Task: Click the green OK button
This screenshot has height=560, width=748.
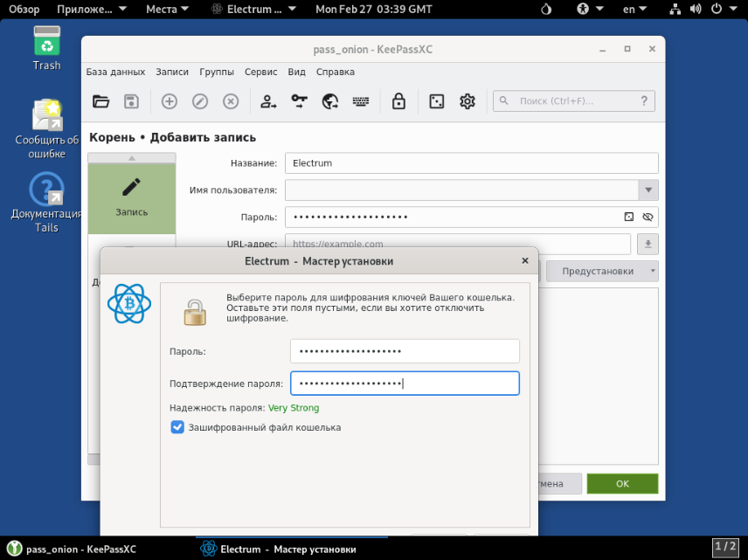Action: click(x=621, y=483)
